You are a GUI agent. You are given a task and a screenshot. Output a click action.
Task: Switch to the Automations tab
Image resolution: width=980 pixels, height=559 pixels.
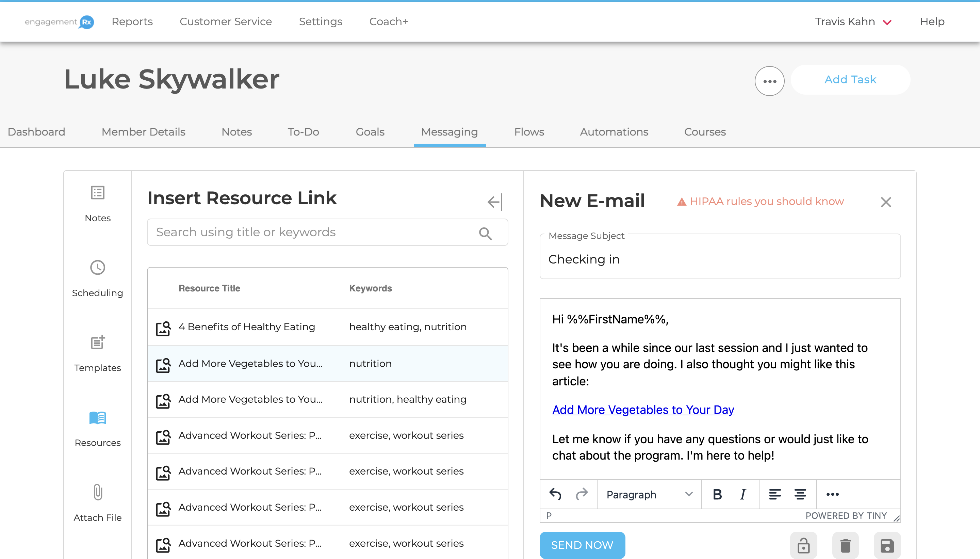pos(614,132)
